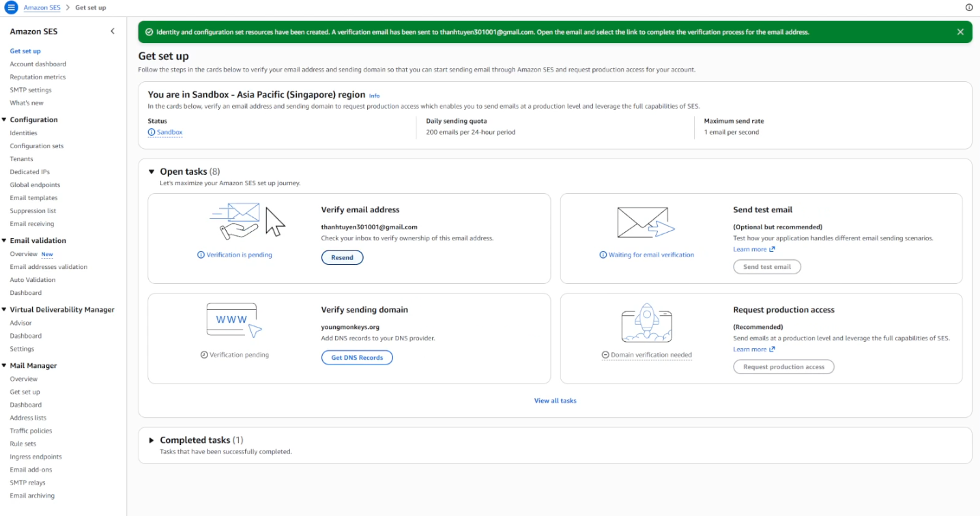Collapse the Configuration sidebar group
The width and height of the screenshot is (980, 516).
click(4, 119)
